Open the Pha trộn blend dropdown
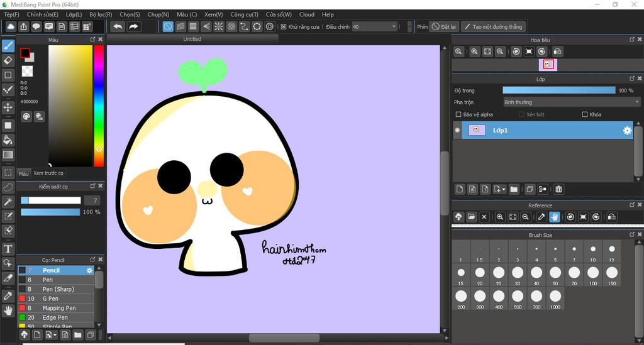 [x=572, y=102]
